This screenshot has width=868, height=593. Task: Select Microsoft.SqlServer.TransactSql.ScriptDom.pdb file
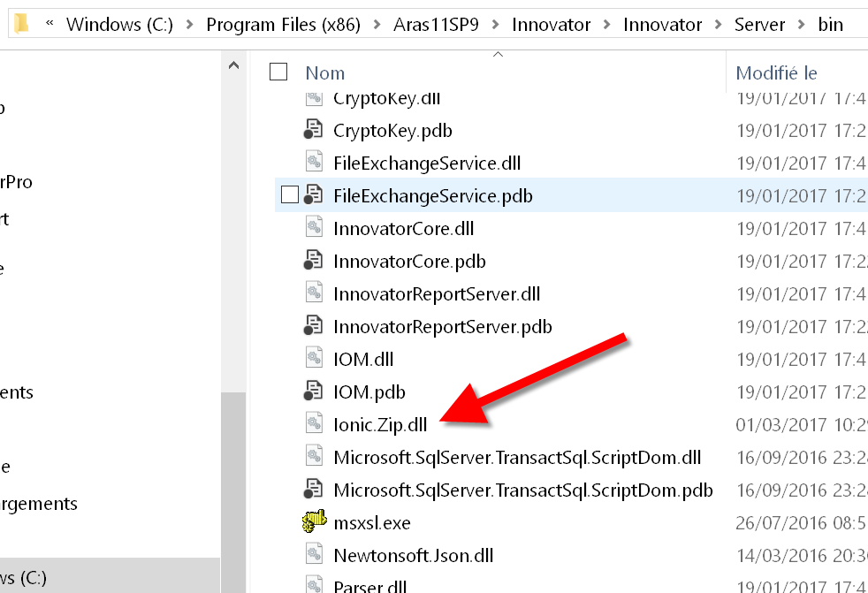(x=522, y=490)
